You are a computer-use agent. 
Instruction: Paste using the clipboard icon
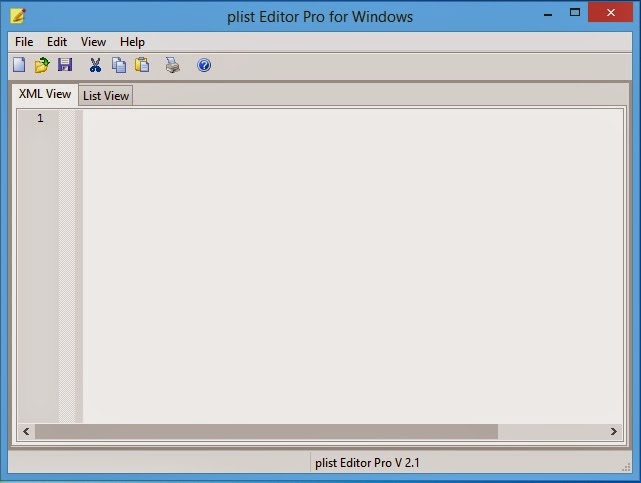(142, 65)
